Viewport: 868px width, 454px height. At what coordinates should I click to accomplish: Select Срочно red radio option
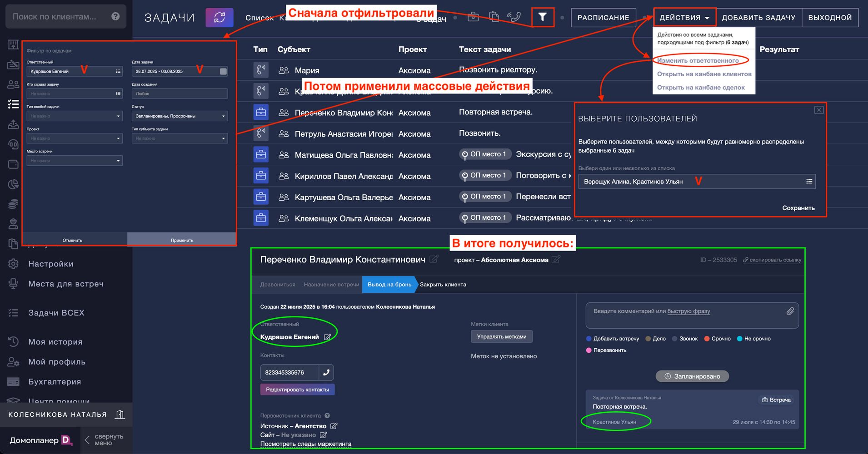click(x=707, y=339)
